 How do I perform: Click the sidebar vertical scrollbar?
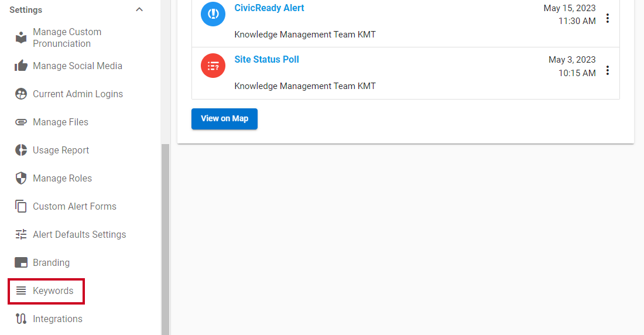(166, 239)
